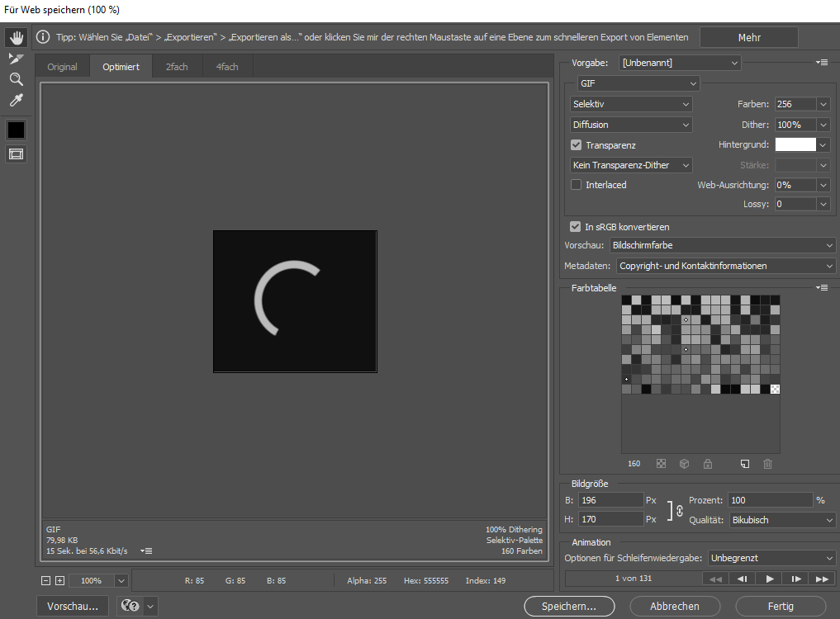Add new color to color table
The width and height of the screenshot is (840, 619).
(745, 464)
